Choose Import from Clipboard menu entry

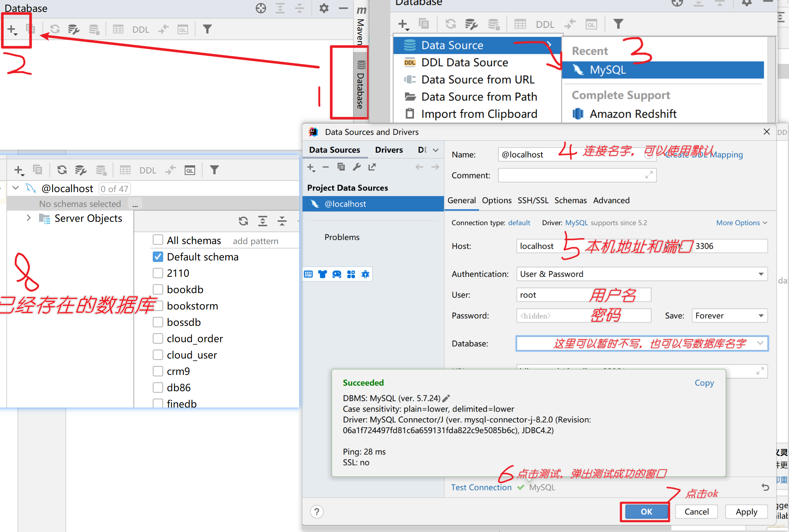477,114
